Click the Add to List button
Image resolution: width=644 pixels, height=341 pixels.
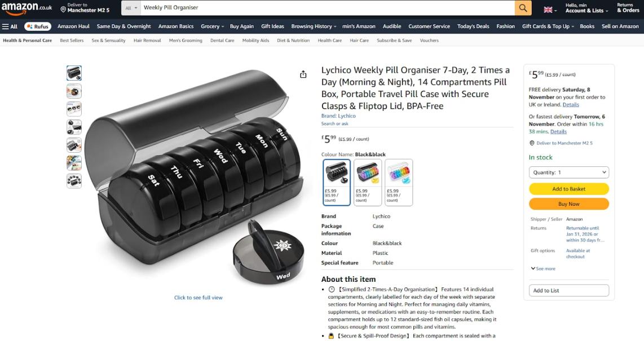(x=569, y=290)
